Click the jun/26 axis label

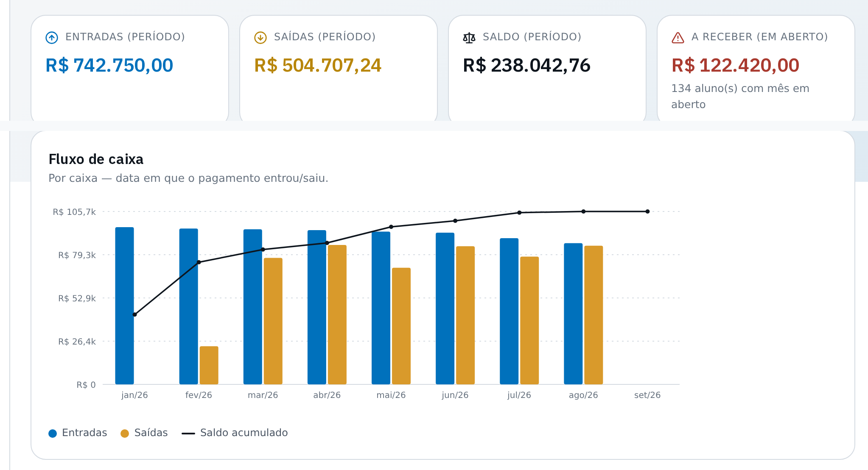pos(455,395)
